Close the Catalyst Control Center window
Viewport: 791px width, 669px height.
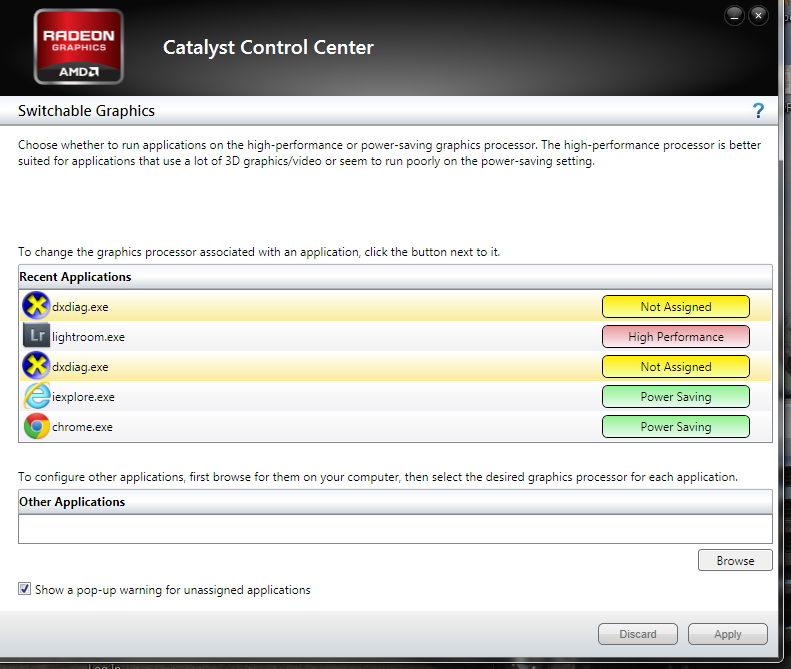758,16
